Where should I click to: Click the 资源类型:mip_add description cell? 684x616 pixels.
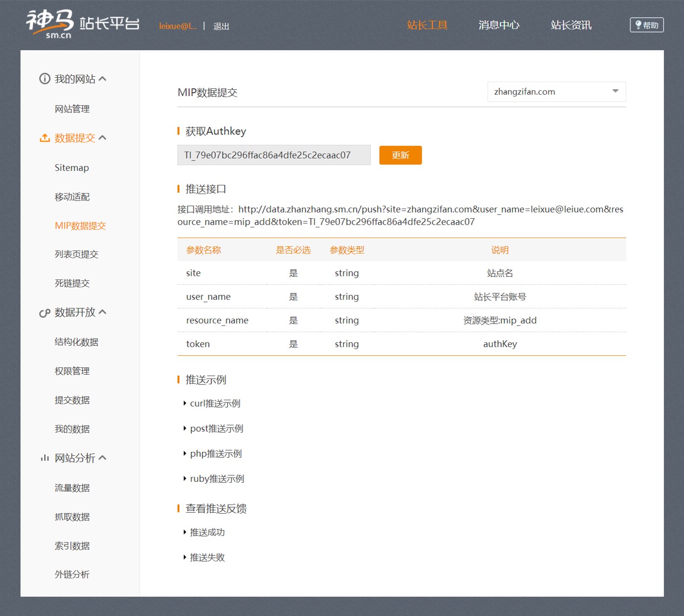(x=500, y=320)
